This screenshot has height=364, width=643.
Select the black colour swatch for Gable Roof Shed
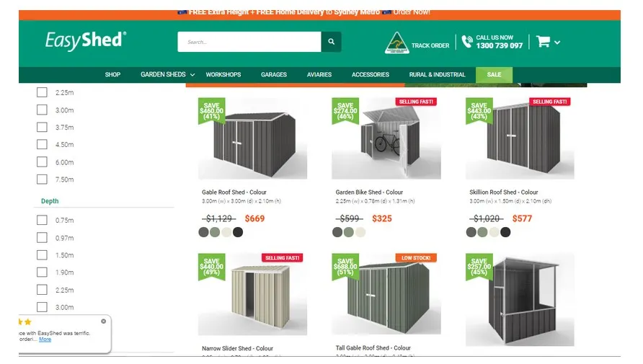click(x=238, y=232)
